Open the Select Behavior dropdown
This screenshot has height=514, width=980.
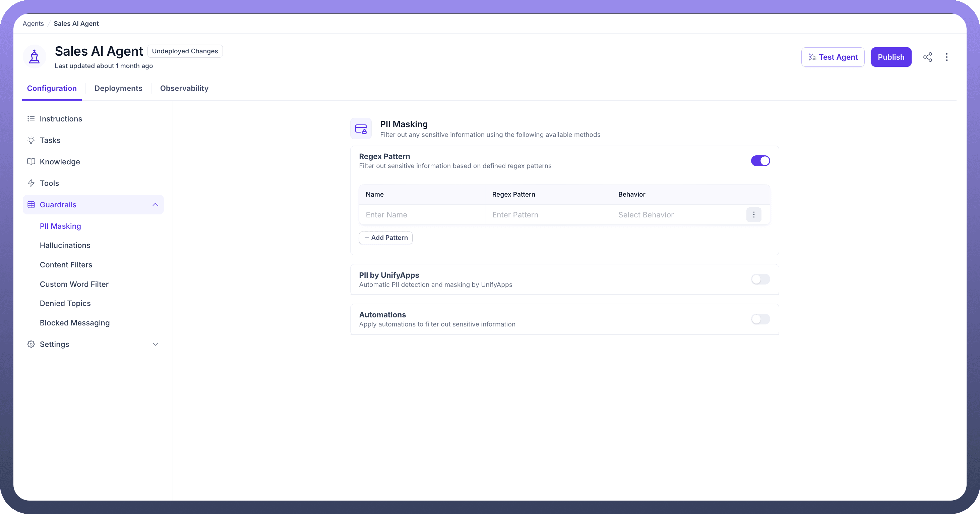coord(674,215)
